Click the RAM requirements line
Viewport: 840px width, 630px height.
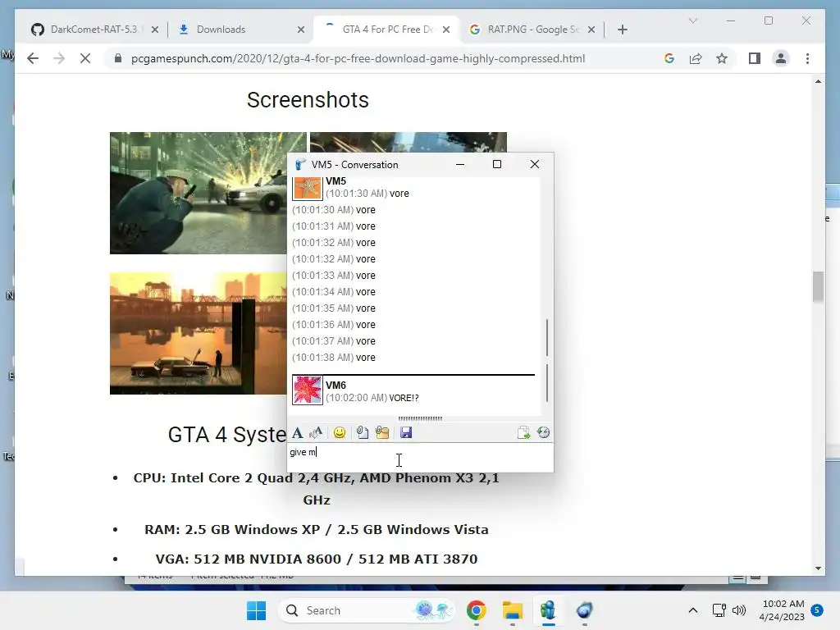(x=316, y=529)
